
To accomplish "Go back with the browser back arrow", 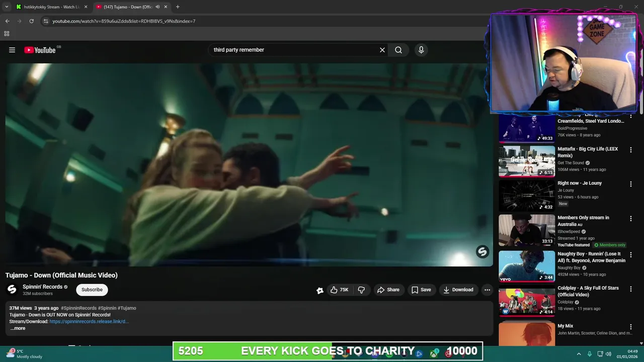I will coord(7,21).
